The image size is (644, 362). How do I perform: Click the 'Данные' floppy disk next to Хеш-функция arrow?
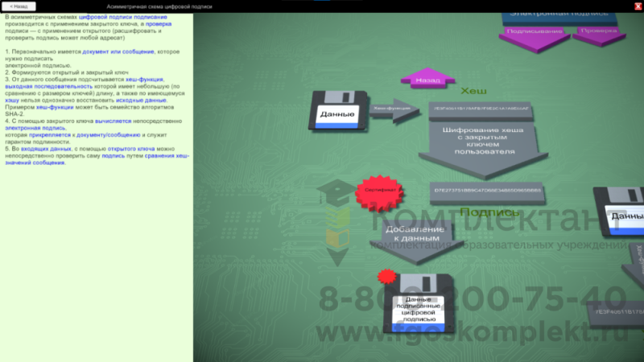(x=336, y=111)
